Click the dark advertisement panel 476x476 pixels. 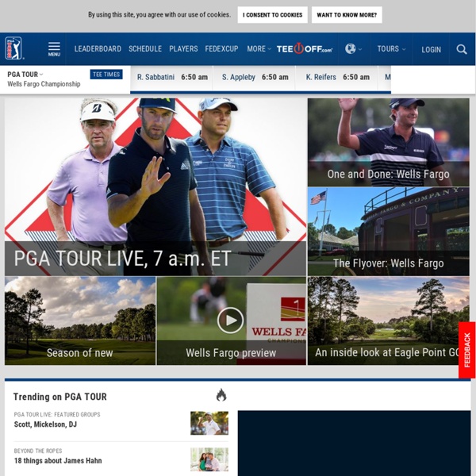[x=354, y=443]
